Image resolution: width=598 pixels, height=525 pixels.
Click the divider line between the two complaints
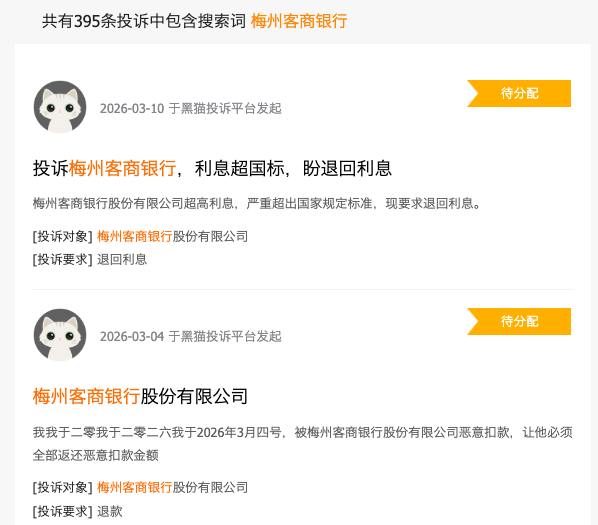[302, 289]
